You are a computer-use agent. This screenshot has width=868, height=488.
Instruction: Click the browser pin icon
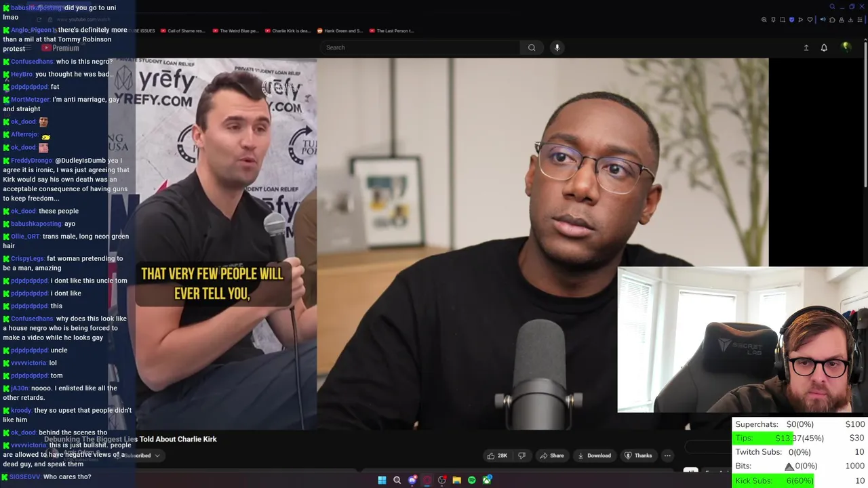(x=773, y=20)
